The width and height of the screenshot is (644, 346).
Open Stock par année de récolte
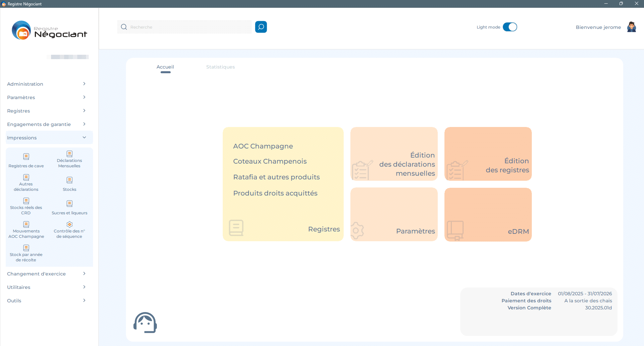pos(26,248)
